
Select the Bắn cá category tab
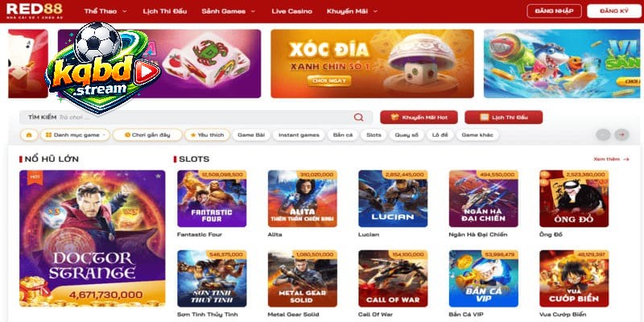coord(343,134)
